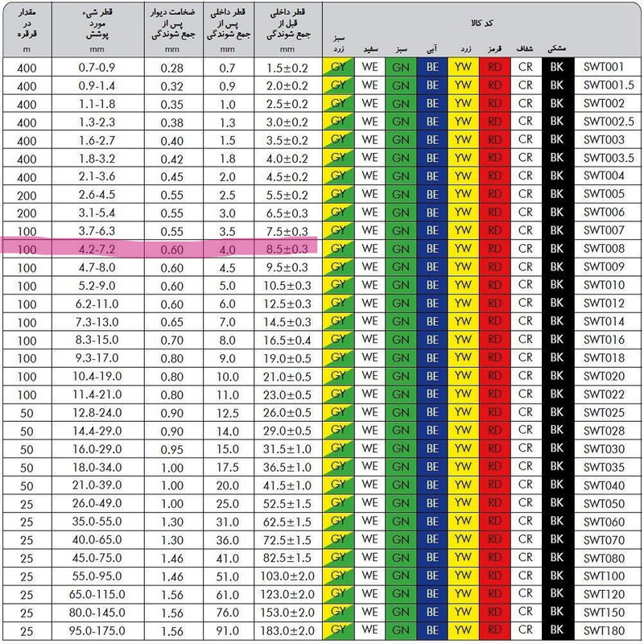
Task: Click product code SWT008
Action: coord(604,248)
